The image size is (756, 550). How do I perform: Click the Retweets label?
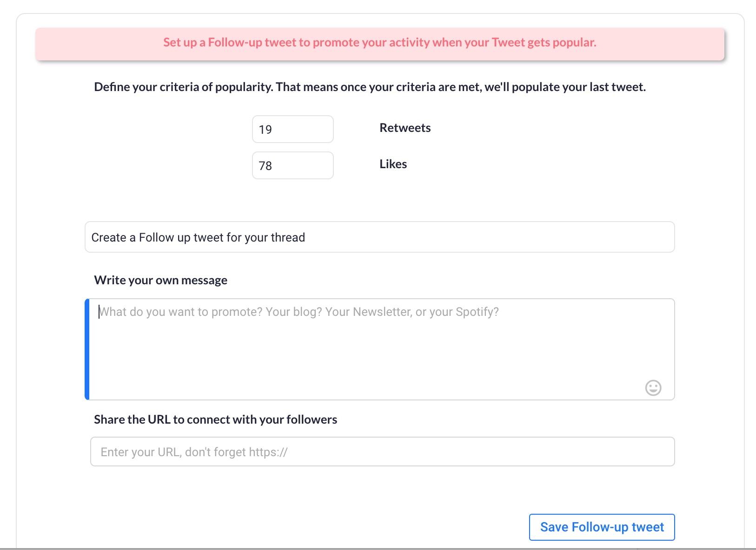tap(405, 128)
